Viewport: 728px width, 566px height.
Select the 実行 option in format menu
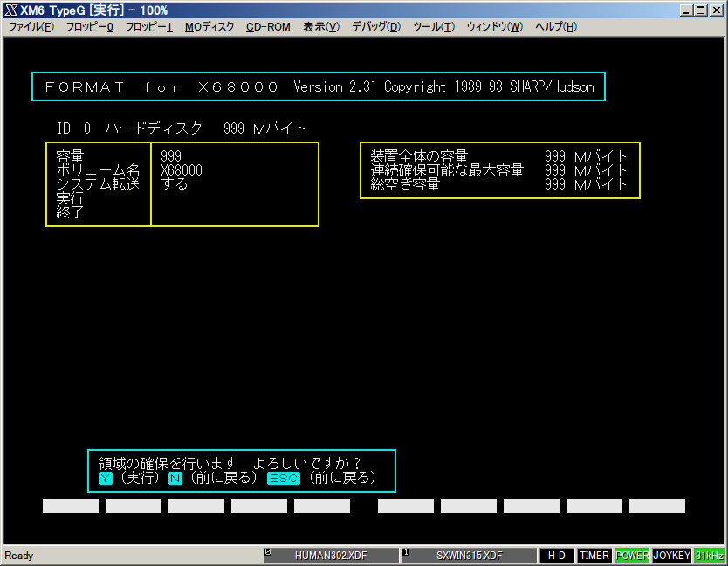pyautogui.click(x=70, y=198)
